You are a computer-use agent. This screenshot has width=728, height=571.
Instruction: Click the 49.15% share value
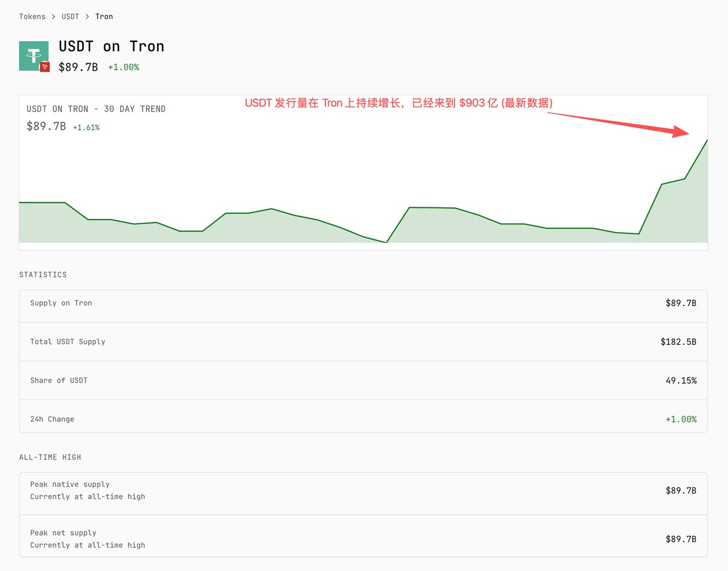point(681,381)
